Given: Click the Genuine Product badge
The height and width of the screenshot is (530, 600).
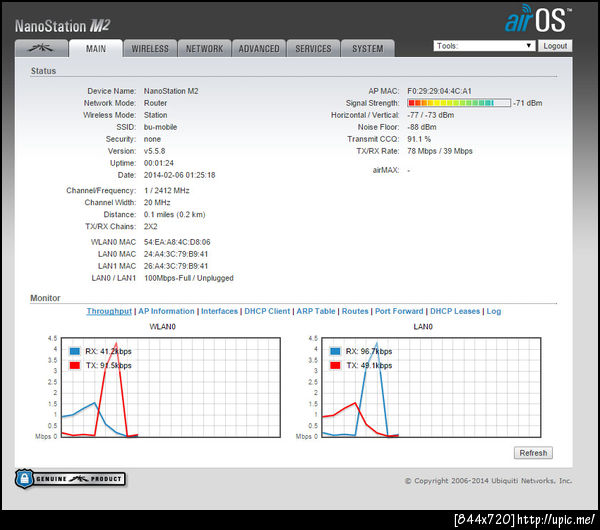Looking at the screenshot, I should pyautogui.click(x=70, y=479).
